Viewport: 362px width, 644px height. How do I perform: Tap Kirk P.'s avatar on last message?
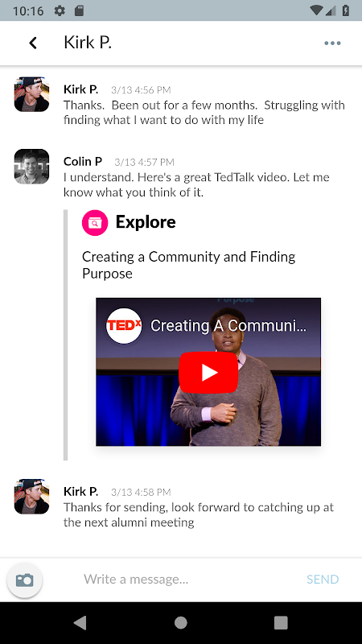[31, 496]
